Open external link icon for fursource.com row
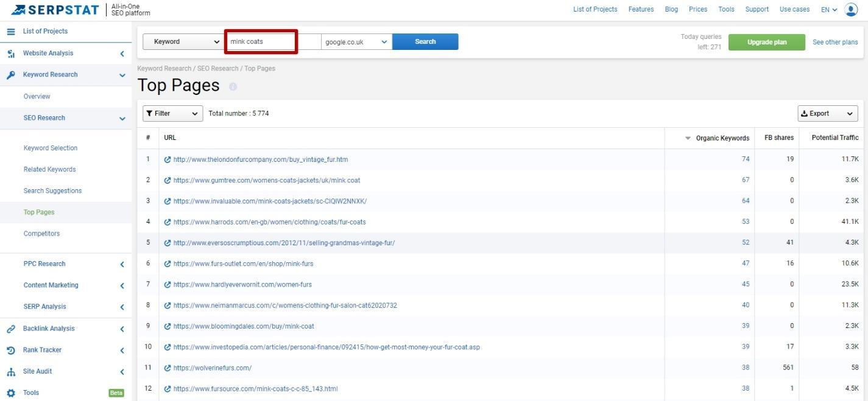Viewport: 868px width, 401px height. [x=168, y=389]
